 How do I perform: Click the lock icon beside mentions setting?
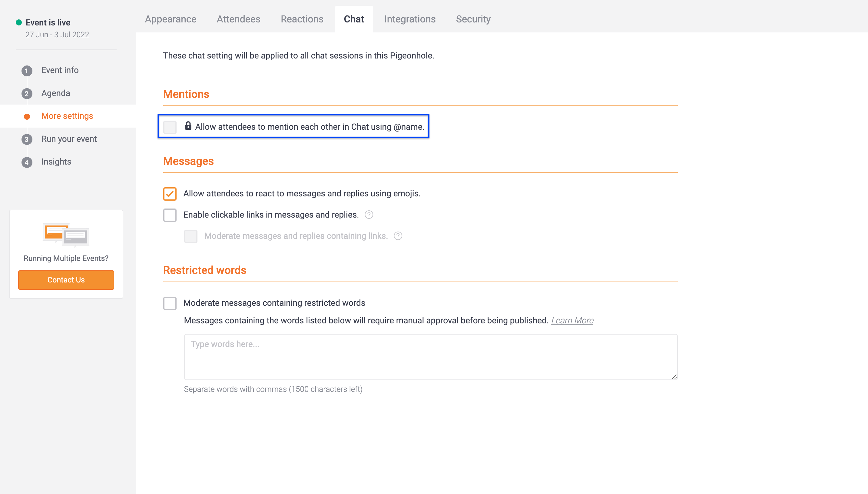click(188, 126)
